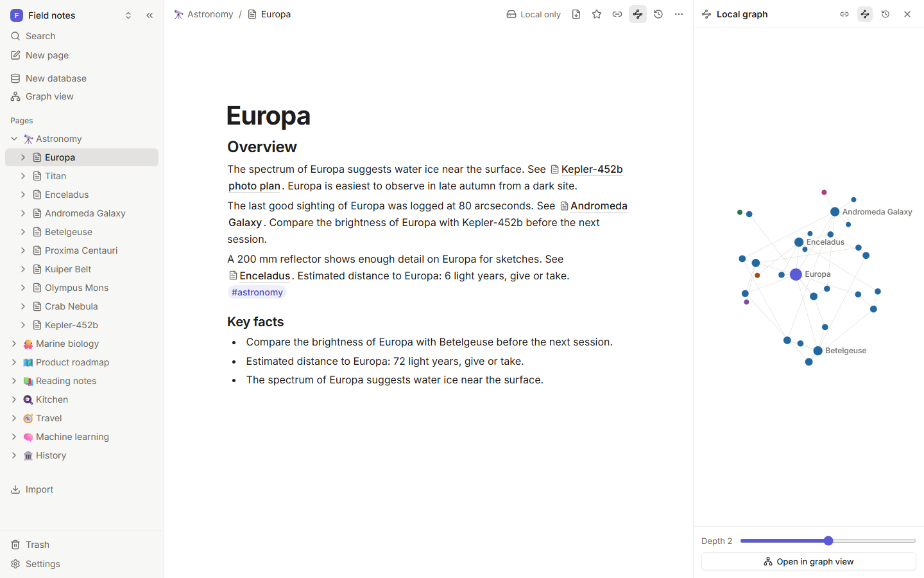The image size is (924, 578).
Task: Expand the Marine biology section
Action: coord(14,344)
